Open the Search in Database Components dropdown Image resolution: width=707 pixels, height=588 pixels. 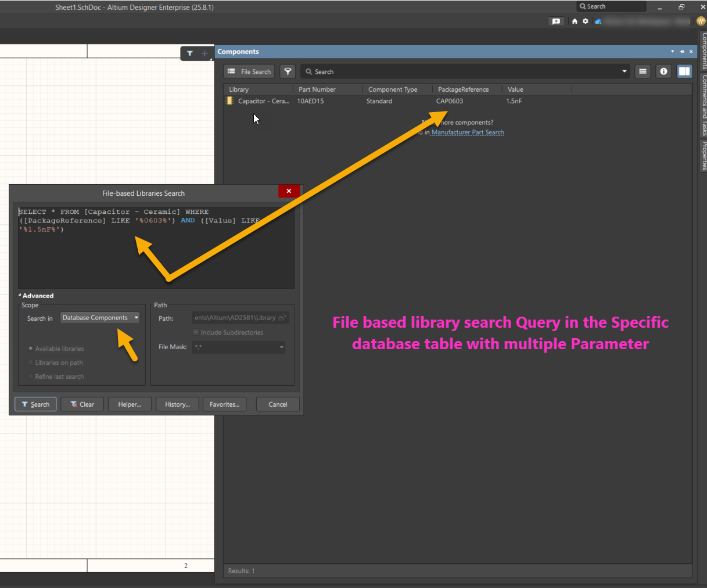[x=101, y=318]
